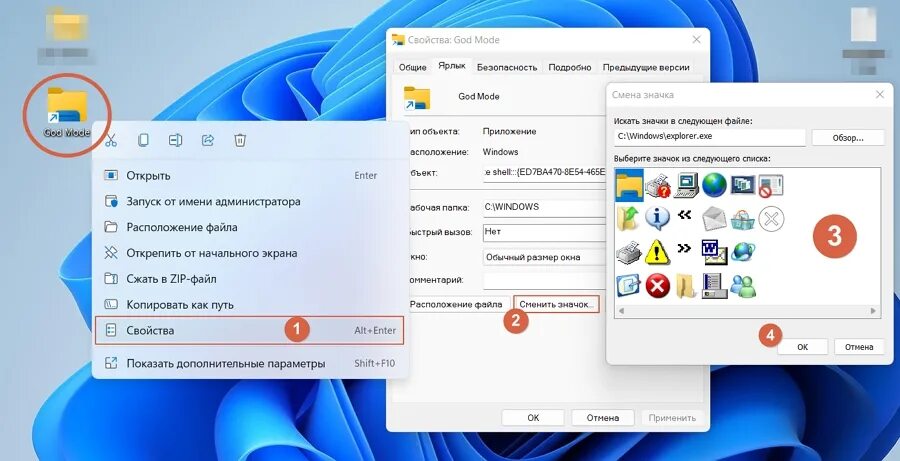Image resolution: width=900 pixels, height=461 pixels.
Task: Choose the settings list panel icon
Action: (714, 286)
